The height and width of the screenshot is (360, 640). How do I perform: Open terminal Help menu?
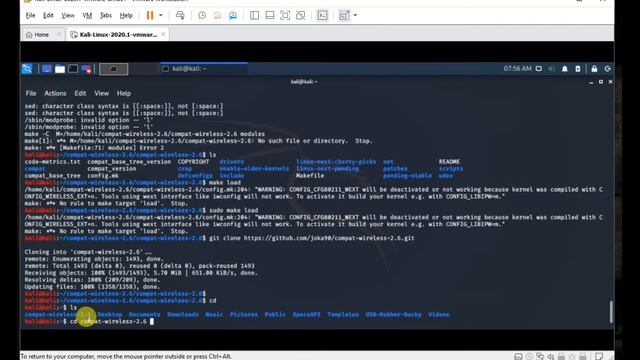[x=124, y=93]
